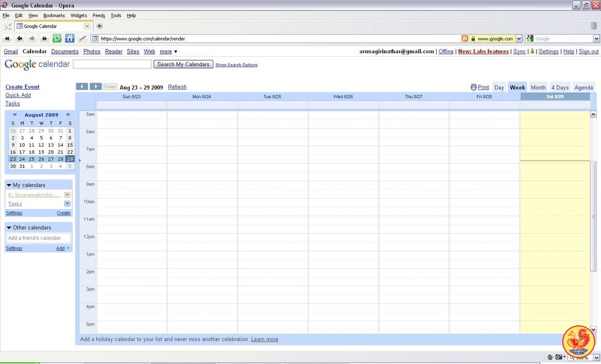Go to previous week with left arrow

pos(82,87)
